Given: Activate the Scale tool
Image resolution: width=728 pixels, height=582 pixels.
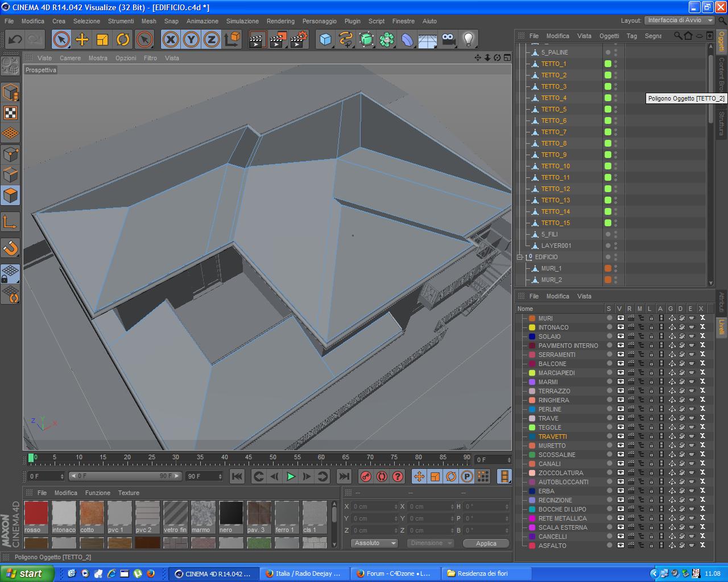Looking at the screenshot, I should [x=102, y=39].
